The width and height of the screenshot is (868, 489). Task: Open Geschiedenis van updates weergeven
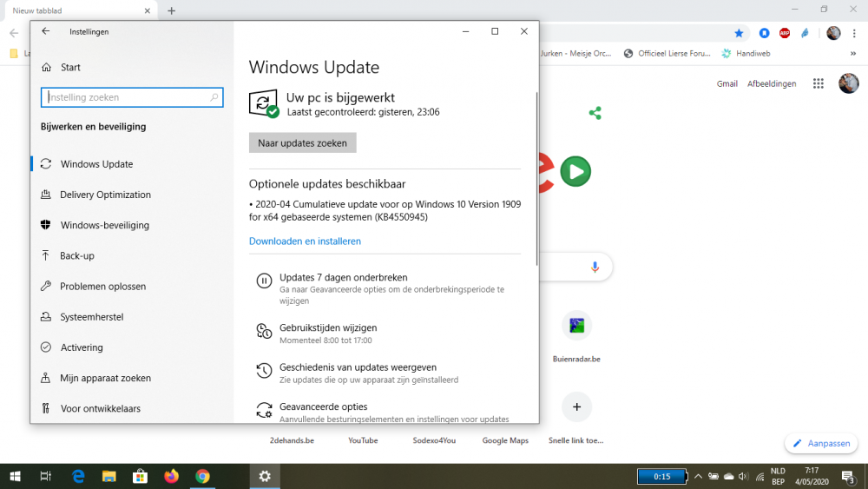pos(358,367)
